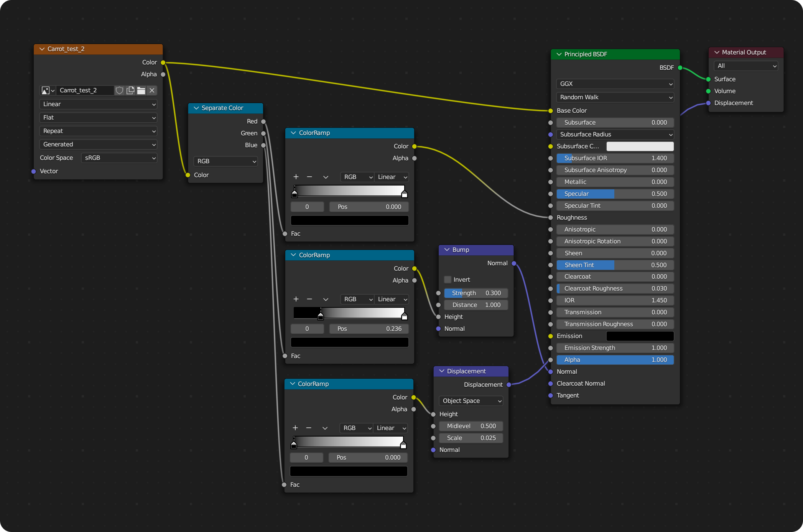
Task: Click the Specular slider in Principled BSDF
Action: pos(615,194)
